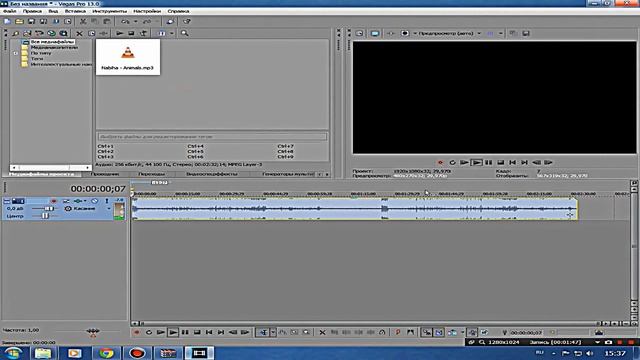Import media into the Project Media panel

27,33
